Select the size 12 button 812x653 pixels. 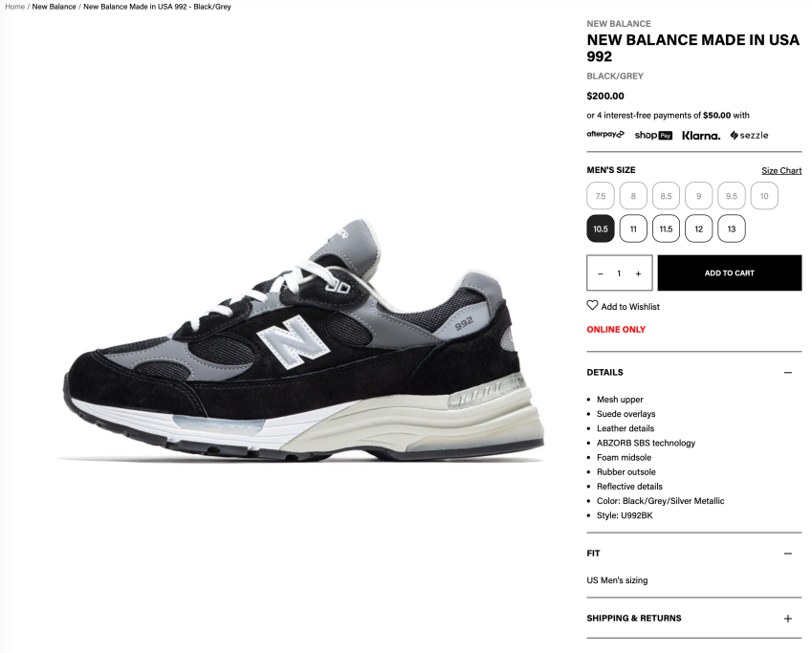coord(698,229)
